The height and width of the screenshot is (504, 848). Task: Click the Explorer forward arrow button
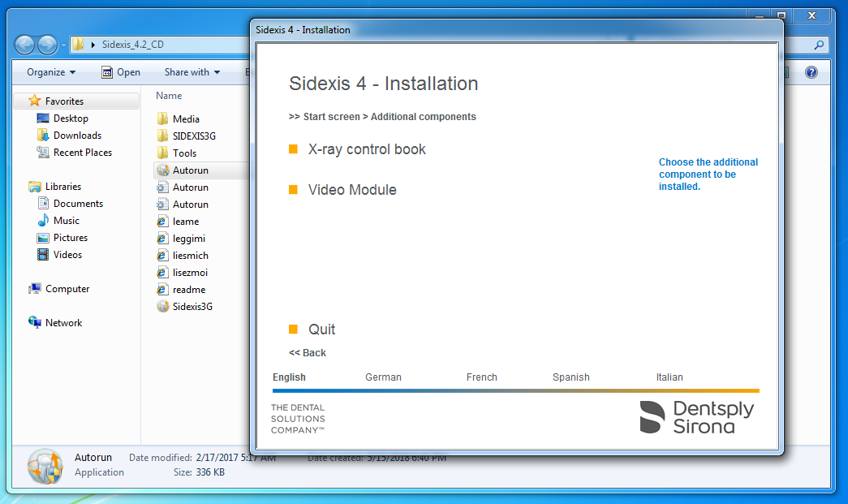[x=48, y=45]
